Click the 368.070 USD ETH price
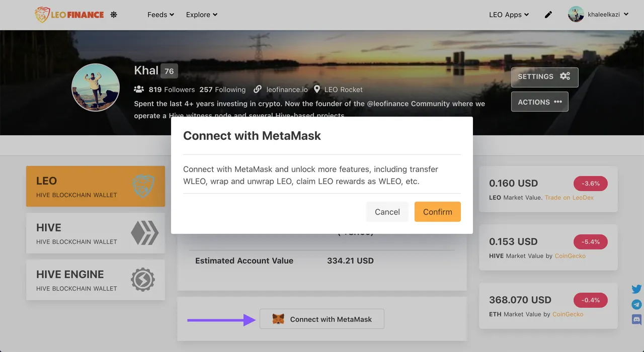The width and height of the screenshot is (644, 352). pyautogui.click(x=520, y=300)
